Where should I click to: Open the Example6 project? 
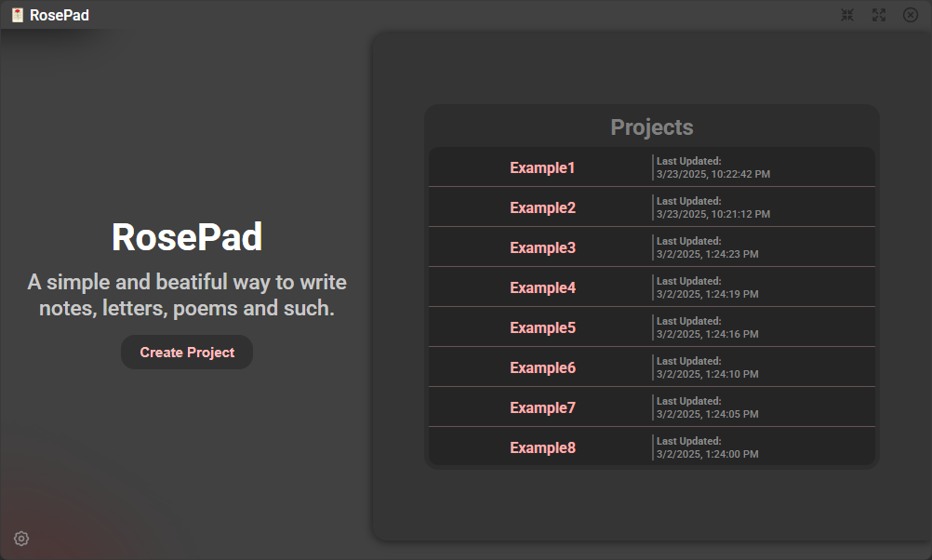click(651, 367)
